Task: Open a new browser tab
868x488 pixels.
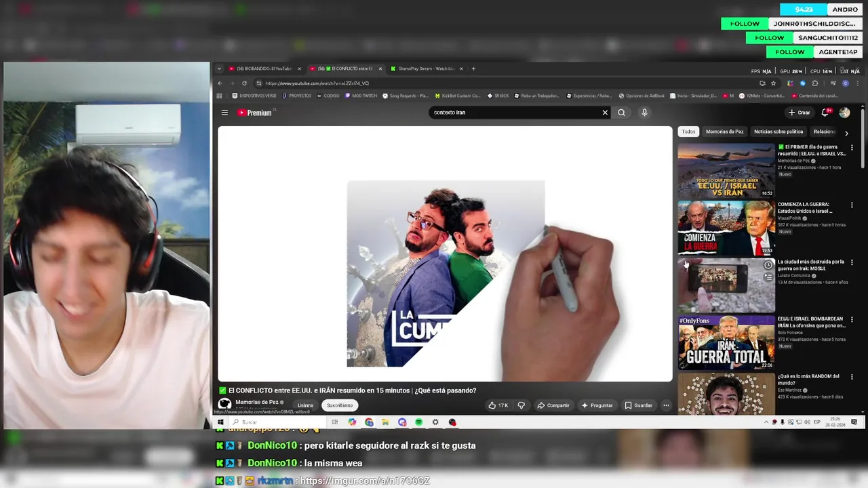Action: (x=473, y=68)
